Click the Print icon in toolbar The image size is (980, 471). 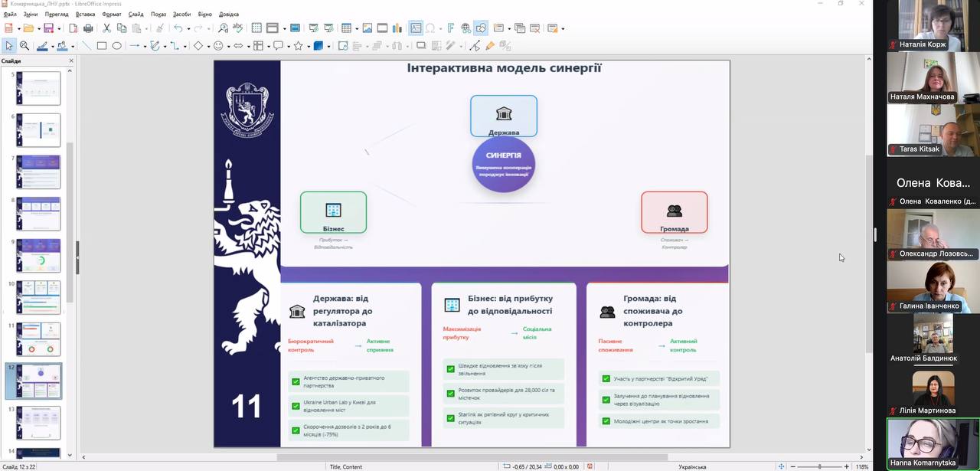click(x=88, y=28)
